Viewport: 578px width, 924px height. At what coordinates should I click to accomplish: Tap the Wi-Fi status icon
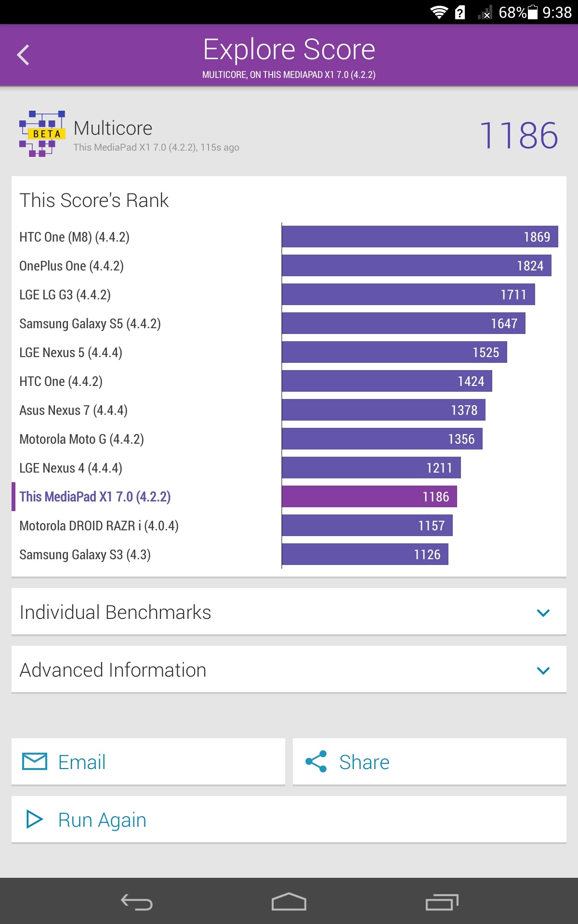coord(439,12)
